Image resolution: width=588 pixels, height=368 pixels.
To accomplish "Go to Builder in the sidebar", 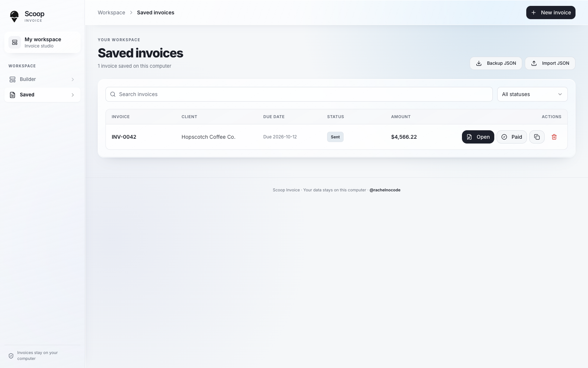I will coord(42,79).
